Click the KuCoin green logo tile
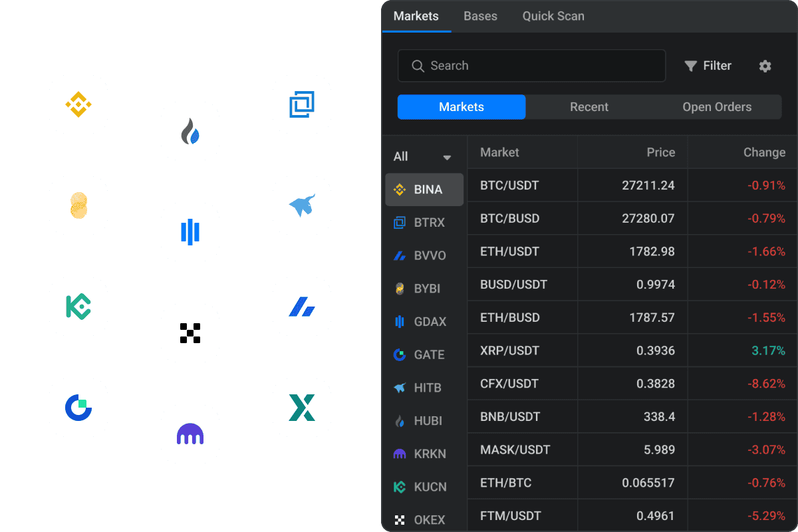Screen dimensions: 798x532 [x=78, y=307]
